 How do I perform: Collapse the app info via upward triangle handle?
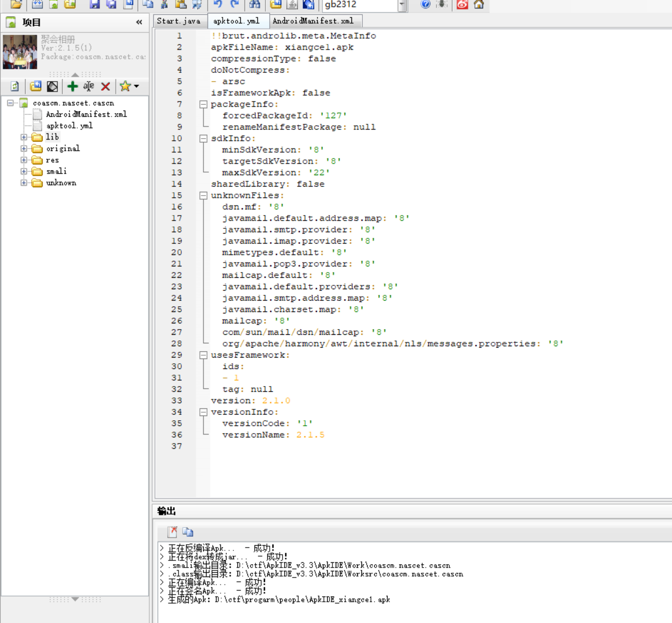[75, 75]
